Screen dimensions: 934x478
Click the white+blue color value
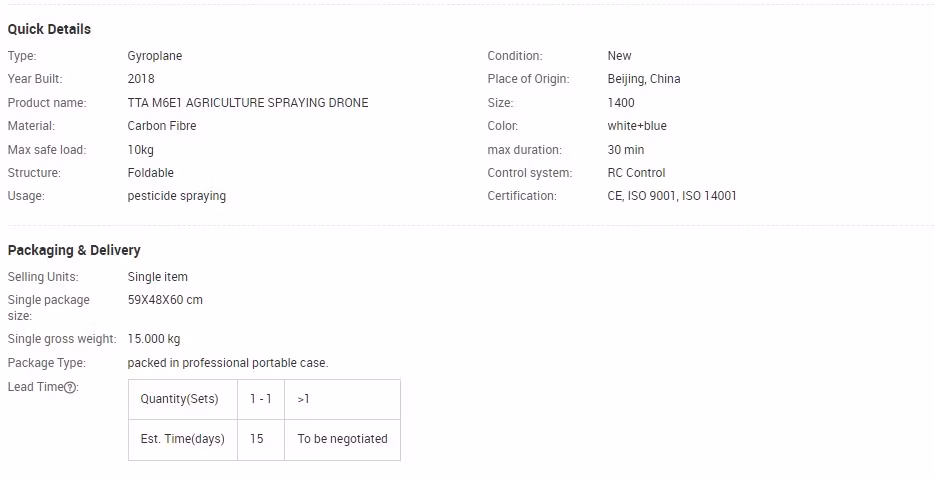click(x=637, y=126)
